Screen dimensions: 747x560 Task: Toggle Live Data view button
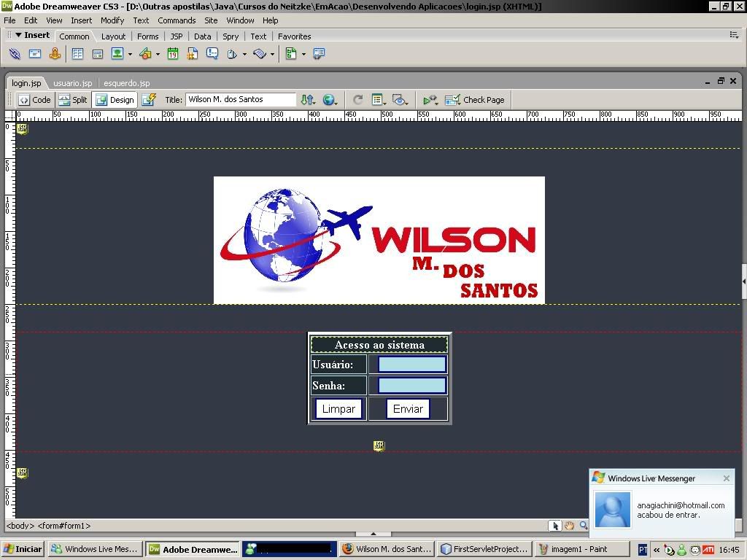pyautogui.click(x=149, y=100)
